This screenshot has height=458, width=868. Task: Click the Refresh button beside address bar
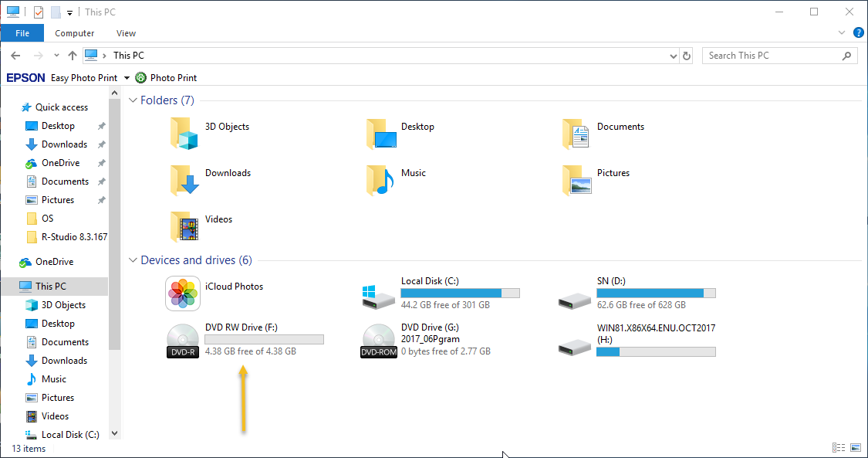point(687,56)
